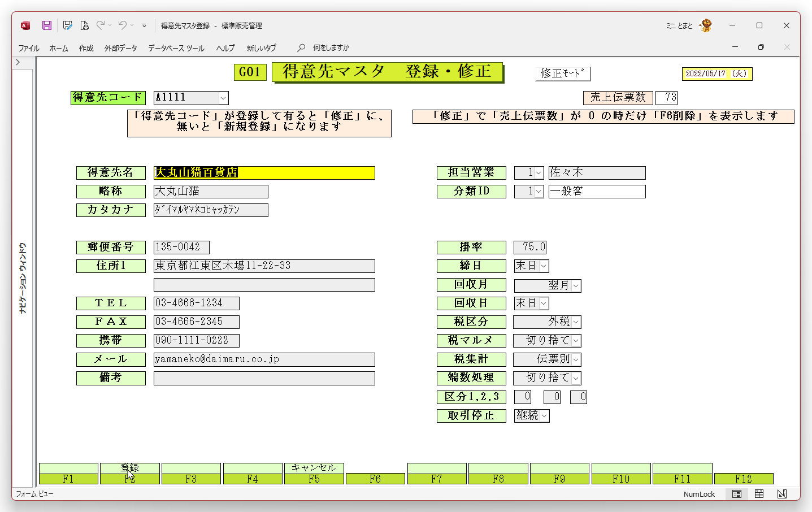Click the 得意先名 field 大丸山猫百貨店
The image size is (812, 512).
(264, 173)
